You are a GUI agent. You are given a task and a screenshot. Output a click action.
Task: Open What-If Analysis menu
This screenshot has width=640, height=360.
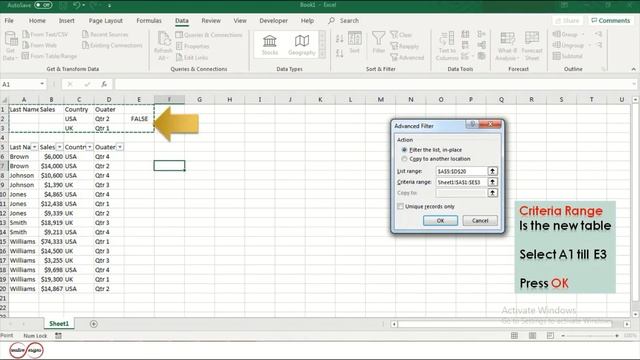(x=506, y=46)
